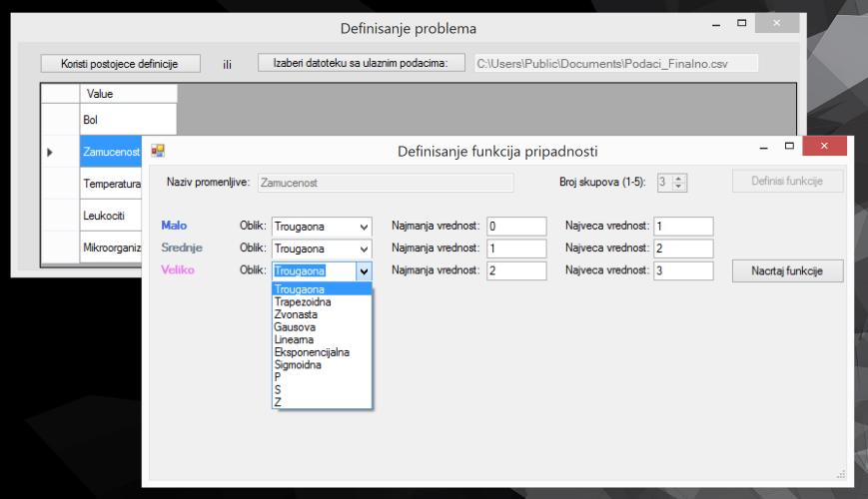Image resolution: width=868 pixels, height=499 pixels.
Task: Click the Value column header
Action: (128, 94)
